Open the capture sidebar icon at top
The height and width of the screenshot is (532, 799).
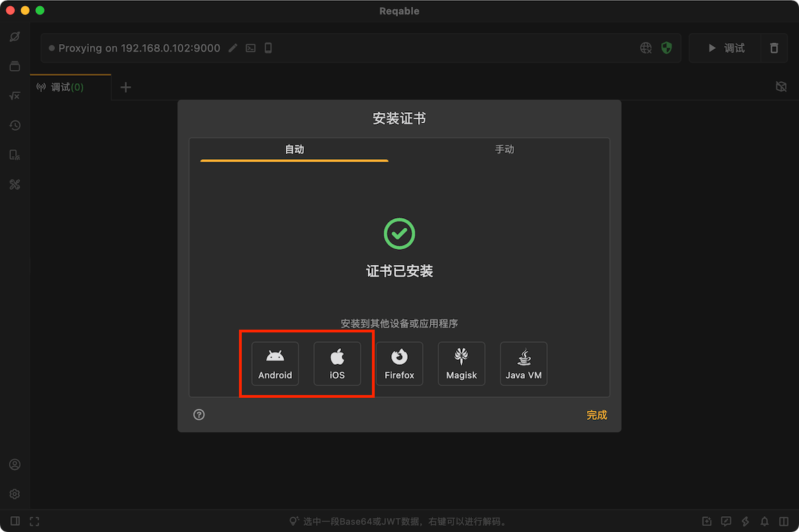pos(14,36)
